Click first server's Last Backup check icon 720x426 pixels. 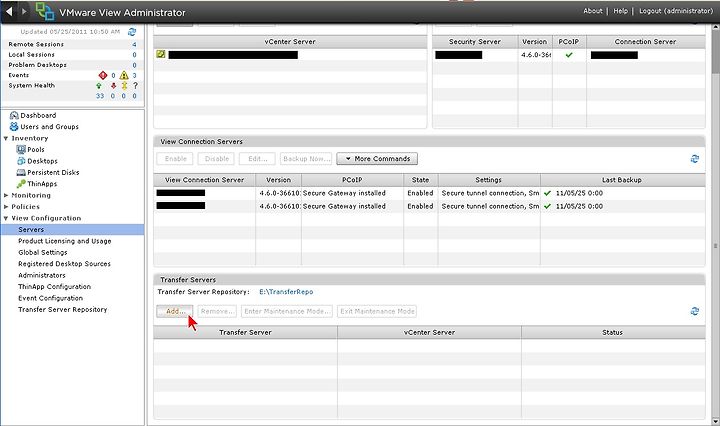click(547, 193)
